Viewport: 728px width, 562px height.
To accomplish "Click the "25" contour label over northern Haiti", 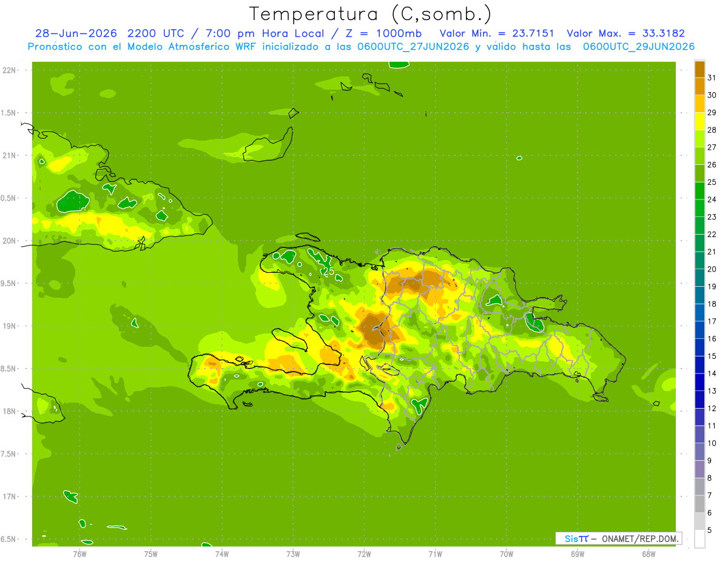I will click(328, 272).
